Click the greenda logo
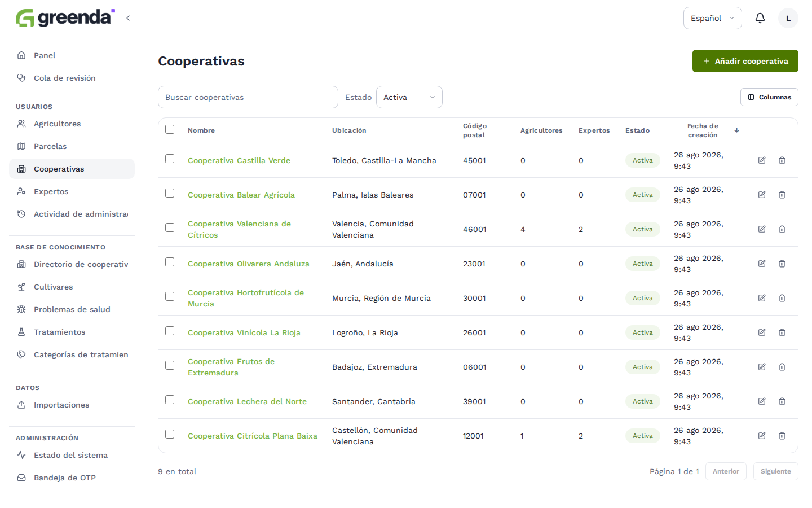812x508 pixels. point(65,17)
